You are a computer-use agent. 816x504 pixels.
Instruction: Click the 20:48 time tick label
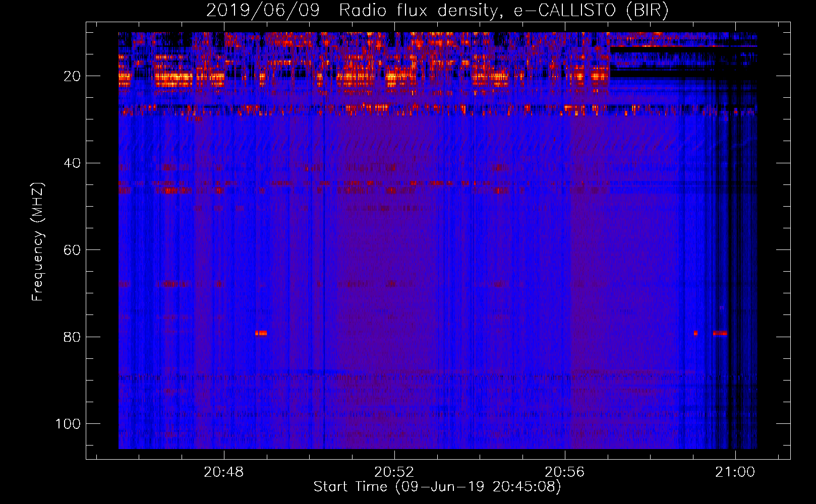point(223,472)
